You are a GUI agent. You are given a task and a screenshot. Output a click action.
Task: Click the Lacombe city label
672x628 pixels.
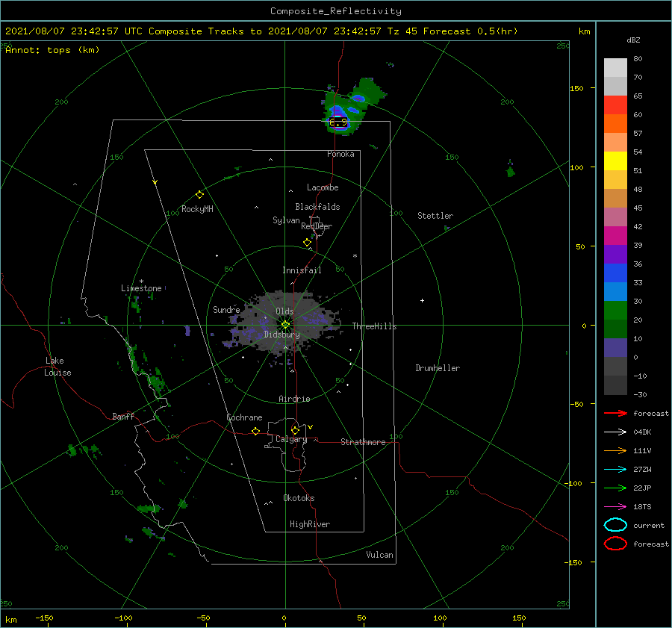(323, 187)
